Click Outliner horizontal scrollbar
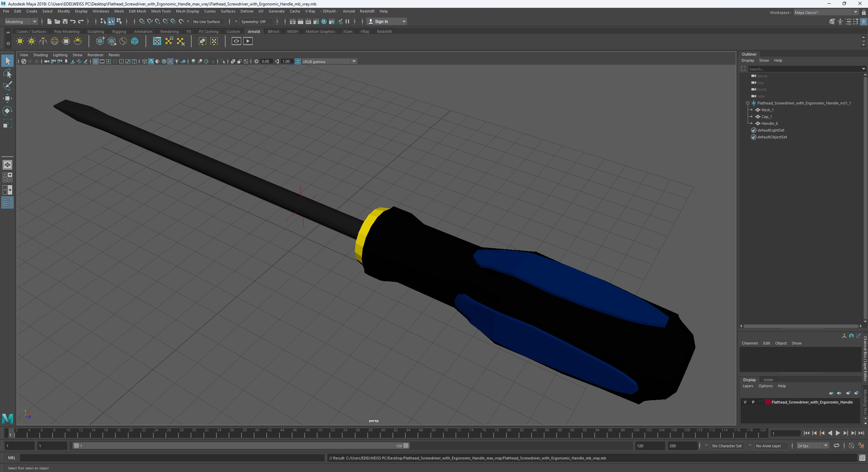Screen dimensions: 868x472 point(801,326)
